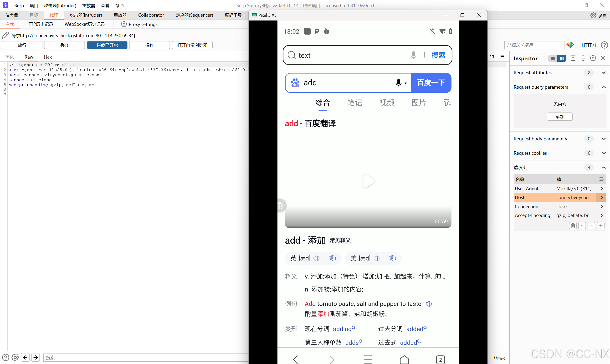Expand Request attributes section
Screen dimensions: 610x364
tap(604, 73)
